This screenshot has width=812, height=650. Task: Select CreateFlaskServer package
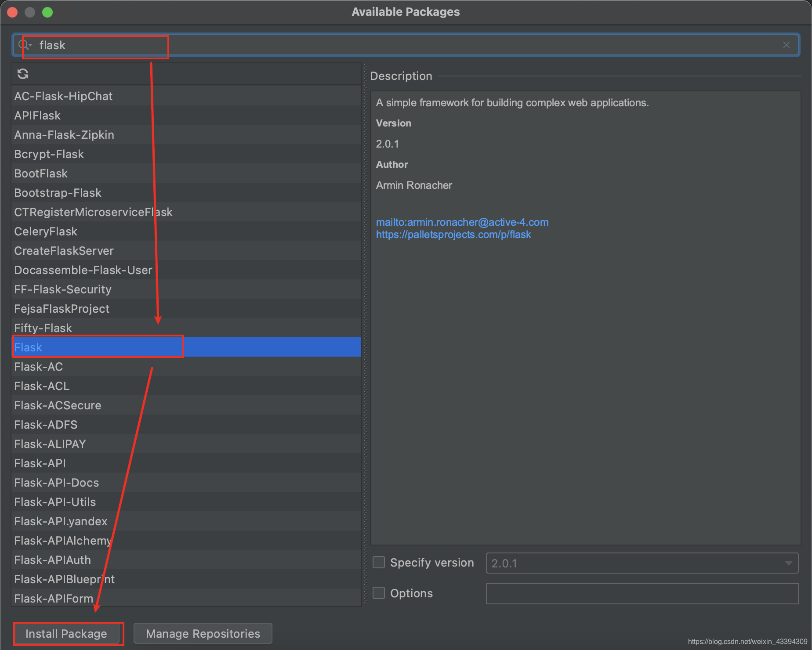186,250
